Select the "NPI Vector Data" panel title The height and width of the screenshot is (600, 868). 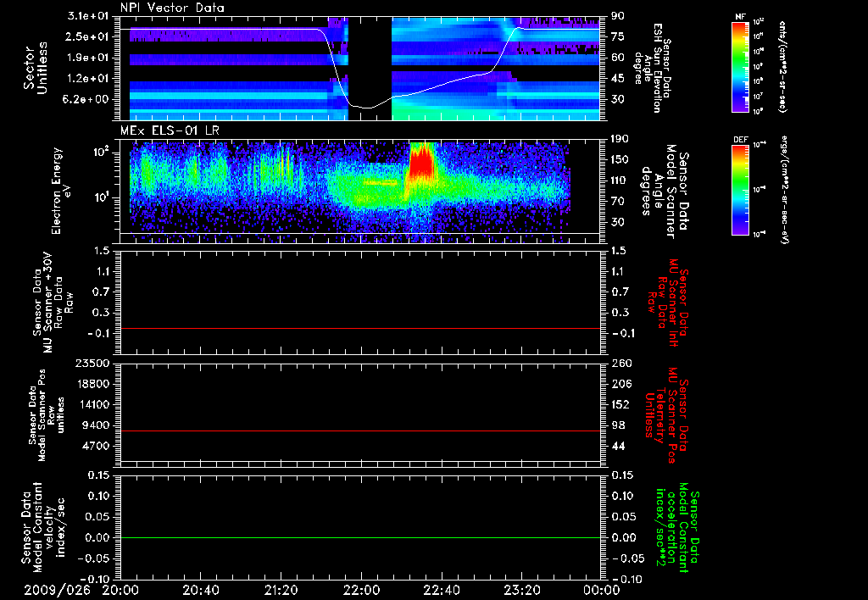tap(173, 7)
